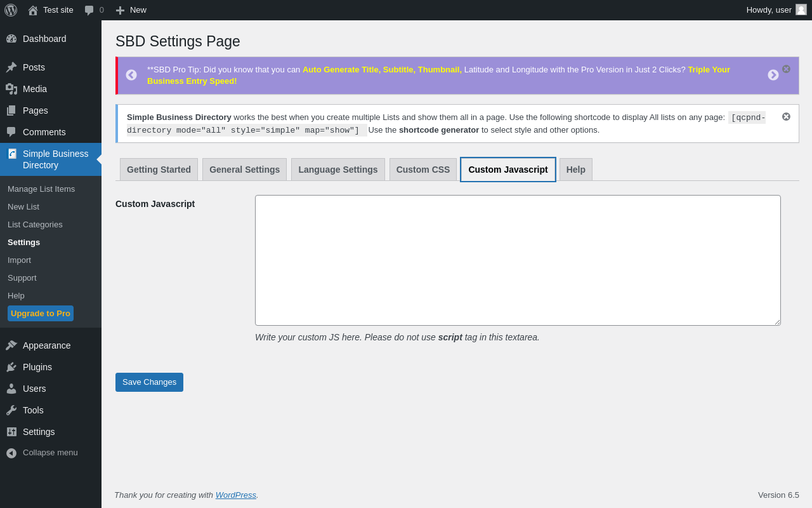Click the 'Version 6.5' footer text

tap(778, 495)
